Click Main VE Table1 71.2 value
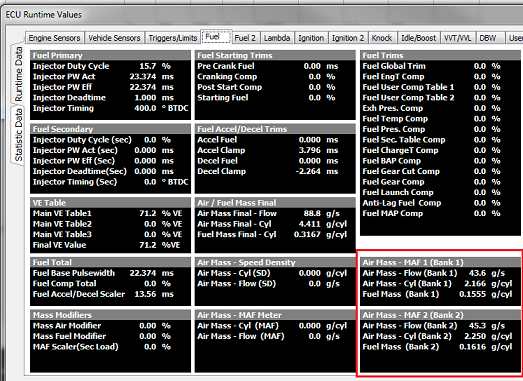 coord(148,213)
